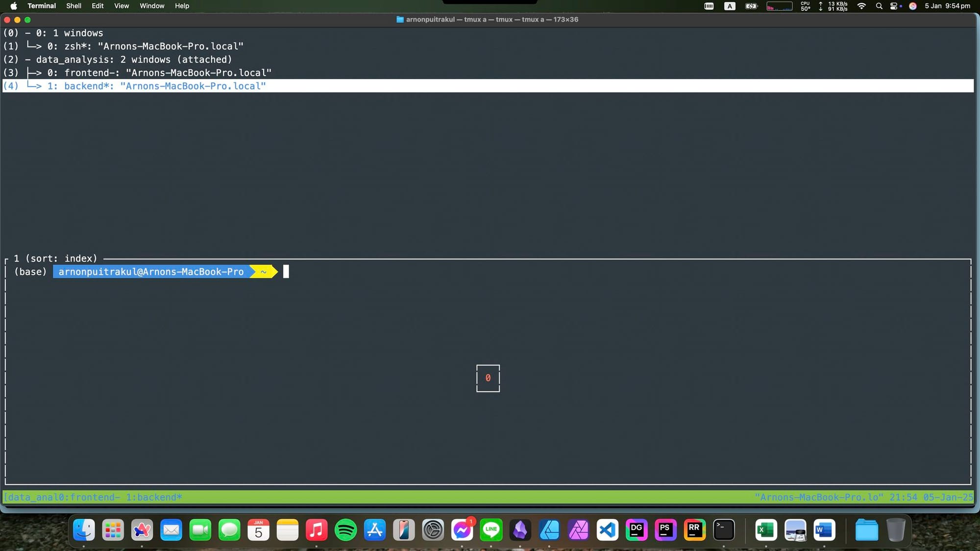Click the Terminal icon in Dock
The width and height of the screenshot is (980, 551).
point(724,530)
